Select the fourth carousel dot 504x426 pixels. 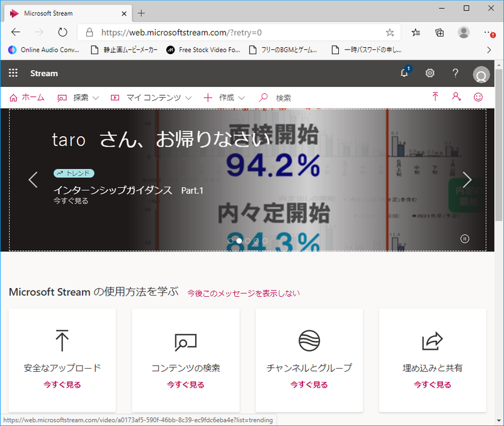click(256, 241)
